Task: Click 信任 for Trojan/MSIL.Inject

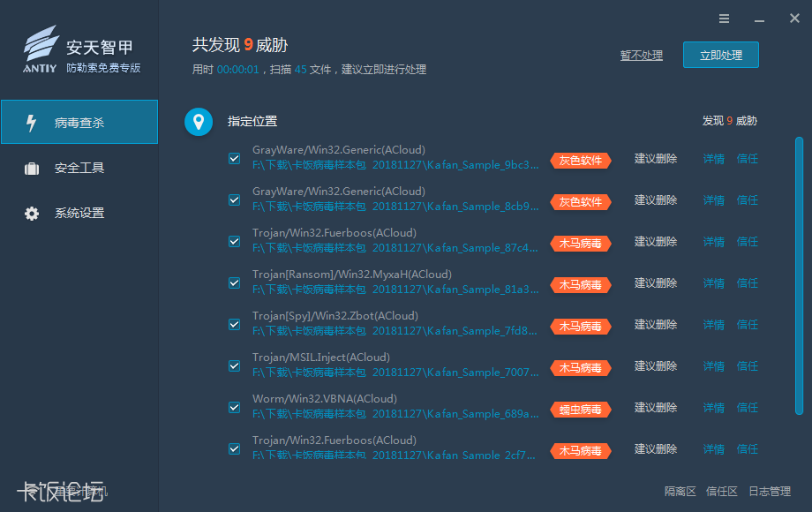Action: pos(748,366)
